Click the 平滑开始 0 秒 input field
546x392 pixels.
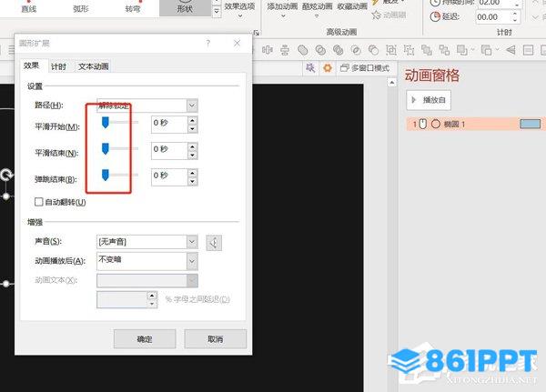click(x=169, y=125)
